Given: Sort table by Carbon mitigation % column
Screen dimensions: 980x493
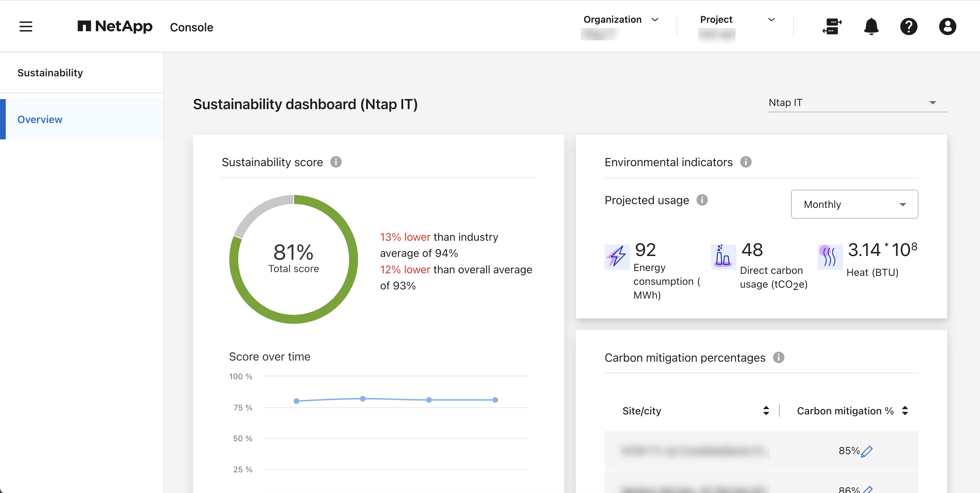Looking at the screenshot, I should coord(905,410).
